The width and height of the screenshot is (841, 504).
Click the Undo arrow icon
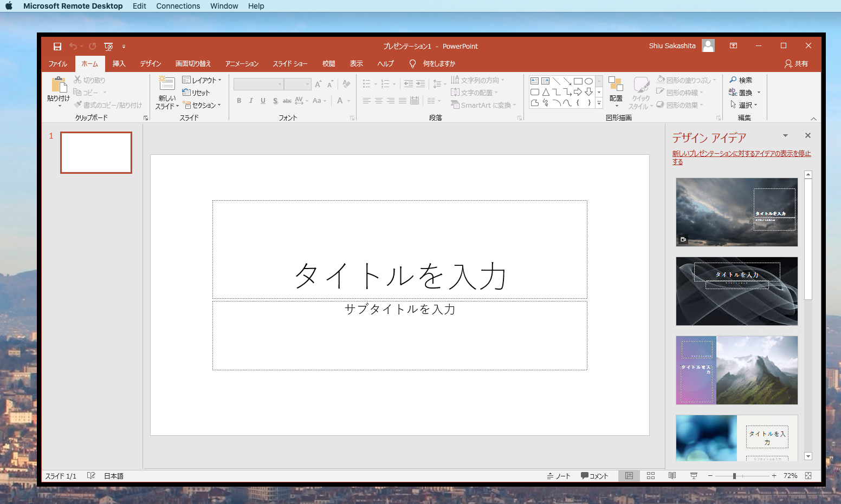[x=73, y=47]
